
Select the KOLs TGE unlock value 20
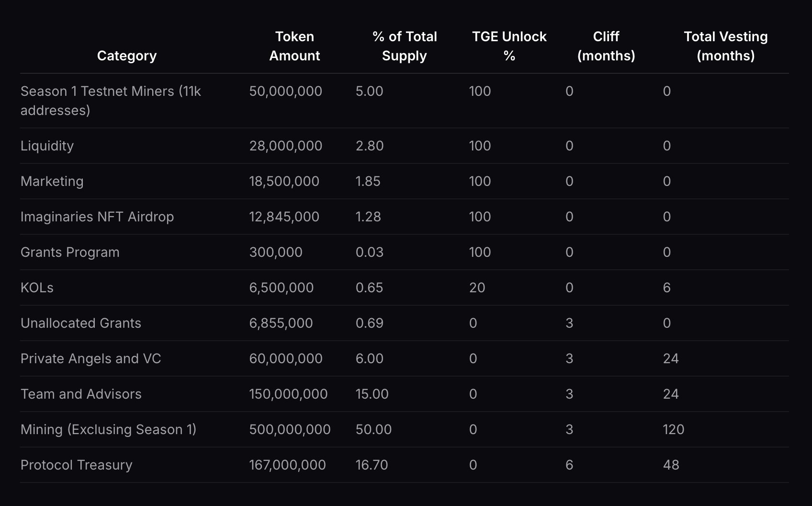(477, 287)
